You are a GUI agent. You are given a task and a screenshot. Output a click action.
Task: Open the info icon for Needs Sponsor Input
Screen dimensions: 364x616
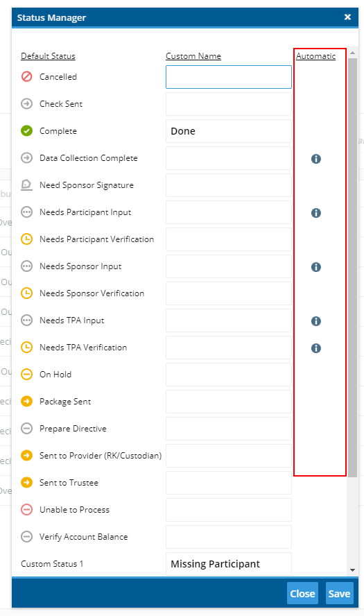click(x=315, y=267)
